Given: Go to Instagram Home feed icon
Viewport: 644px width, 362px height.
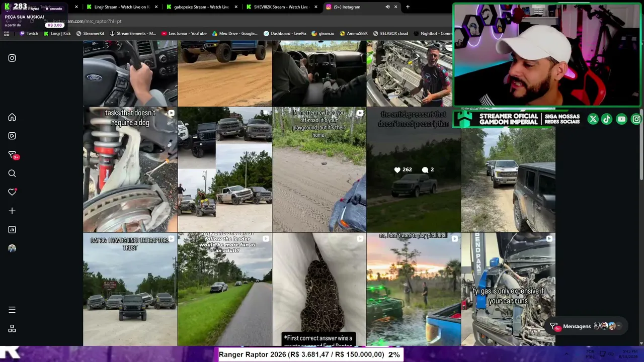Looking at the screenshot, I should coord(12,117).
